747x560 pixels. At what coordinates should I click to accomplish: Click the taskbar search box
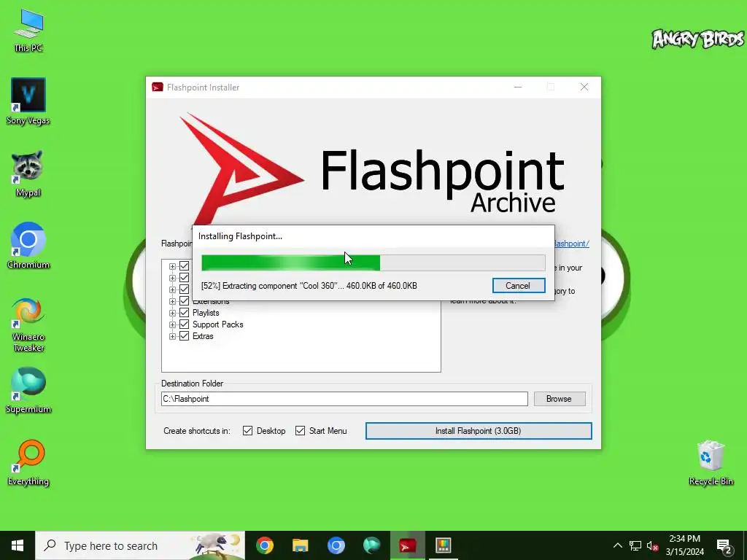[x=140, y=545]
